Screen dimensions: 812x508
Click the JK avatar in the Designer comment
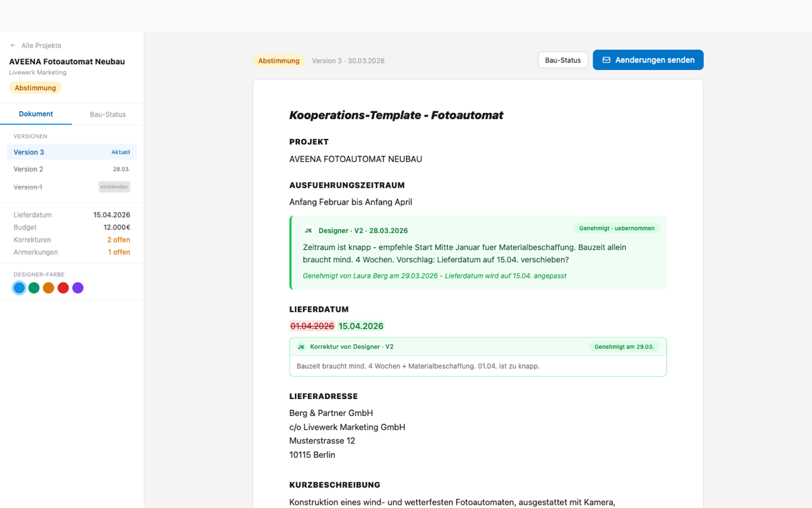tap(309, 230)
